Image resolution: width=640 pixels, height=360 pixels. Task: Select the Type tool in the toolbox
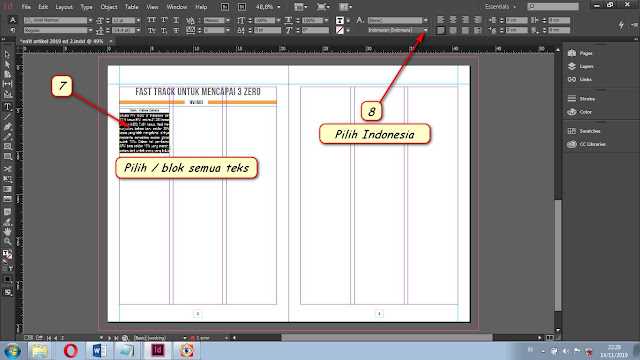(x=7, y=107)
